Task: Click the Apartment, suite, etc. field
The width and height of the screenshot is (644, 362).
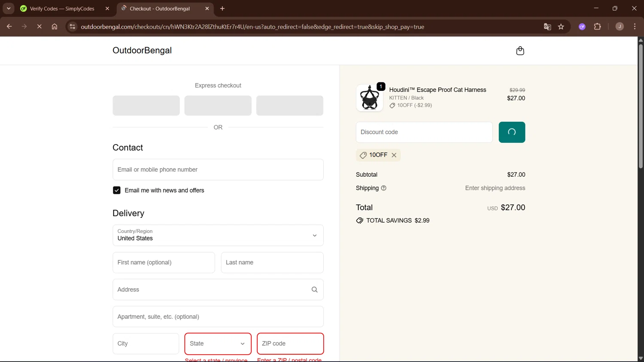Action: (218, 317)
